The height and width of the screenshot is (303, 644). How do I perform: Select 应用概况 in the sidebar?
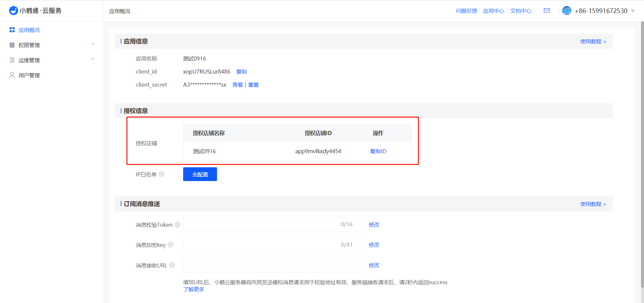point(29,30)
